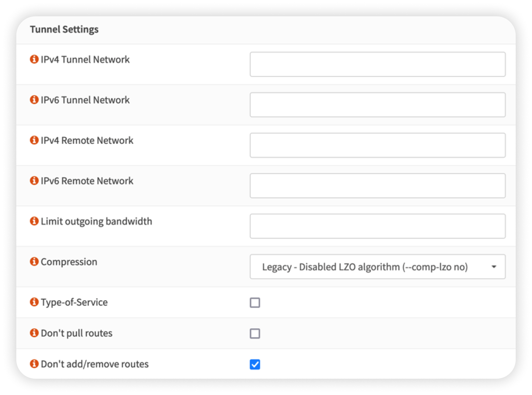
Task: Show help for Don't pull routes
Action: coord(34,333)
